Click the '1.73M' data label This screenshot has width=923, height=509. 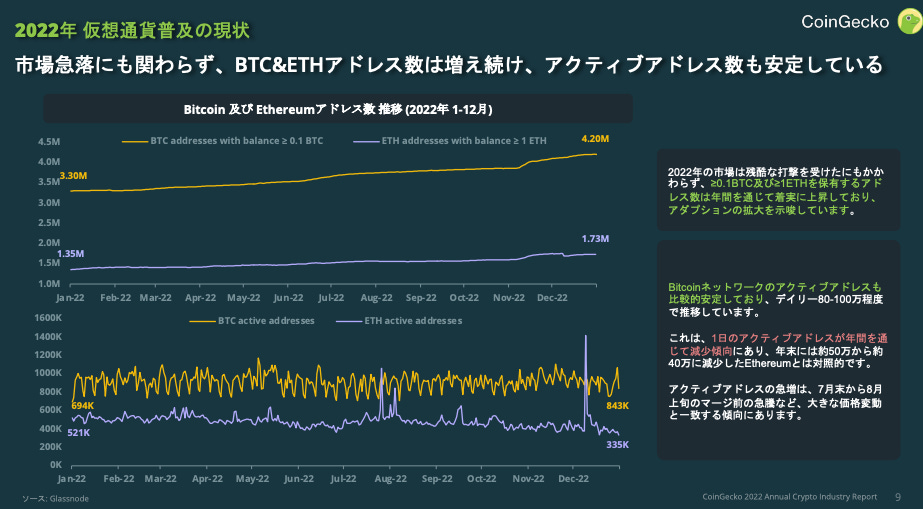595,239
